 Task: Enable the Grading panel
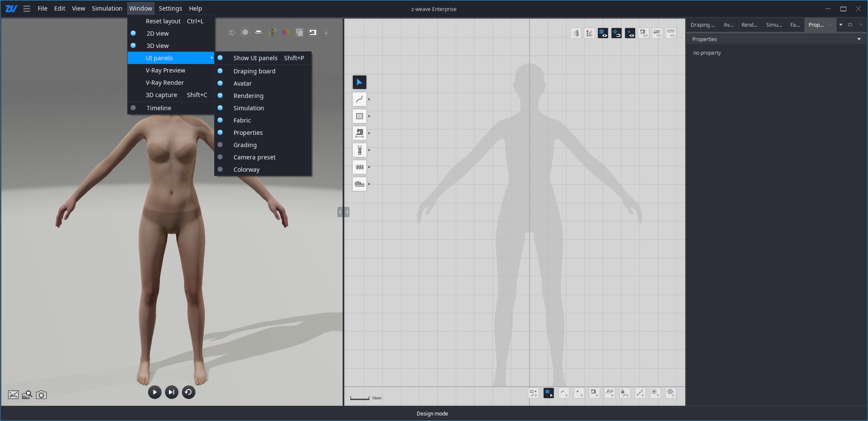click(x=245, y=145)
